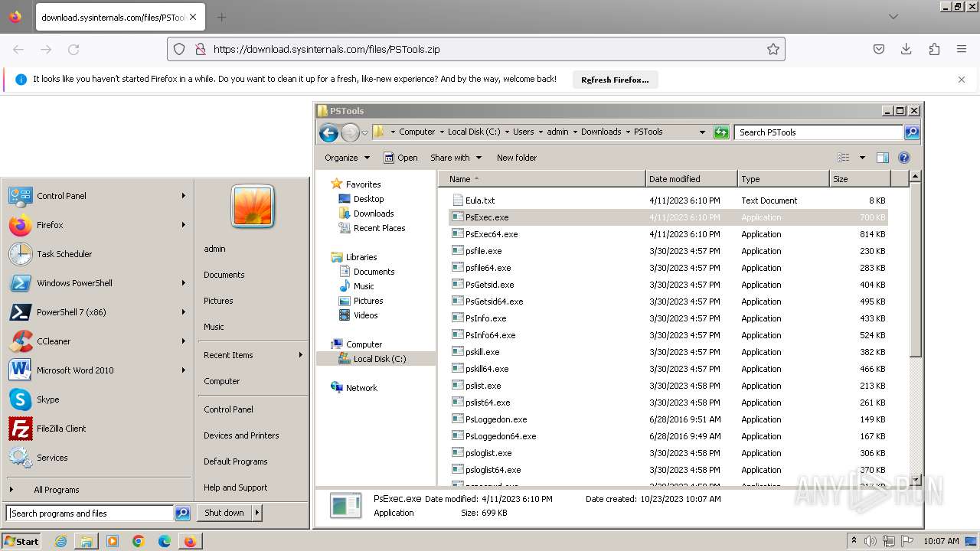Screen dimensions: 980x551
Task: Open Services from the Start menu
Action: tap(97, 458)
